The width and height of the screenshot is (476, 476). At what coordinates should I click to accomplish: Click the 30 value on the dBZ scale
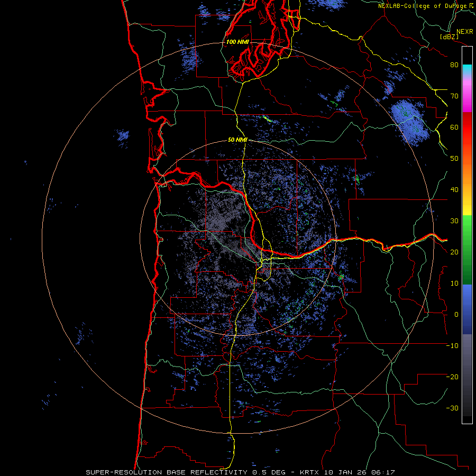click(x=454, y=221)
